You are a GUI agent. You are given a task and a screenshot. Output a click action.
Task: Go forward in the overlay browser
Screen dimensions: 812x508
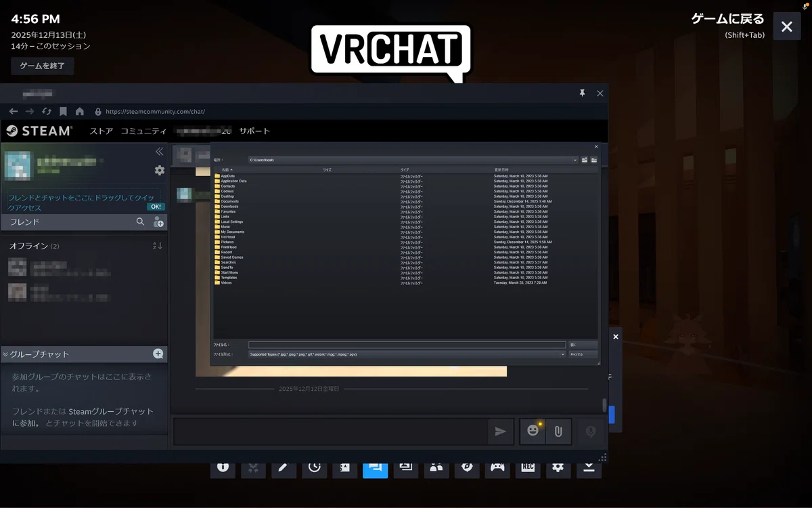30,111
